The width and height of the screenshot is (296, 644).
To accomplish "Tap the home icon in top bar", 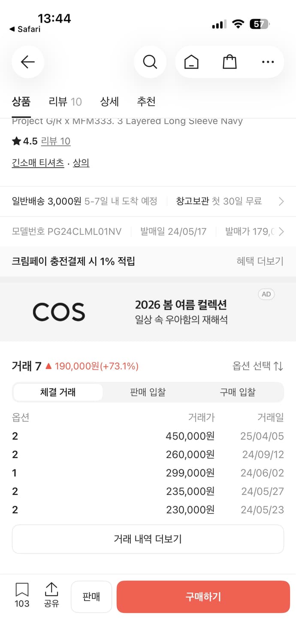I will pos(191,62).
